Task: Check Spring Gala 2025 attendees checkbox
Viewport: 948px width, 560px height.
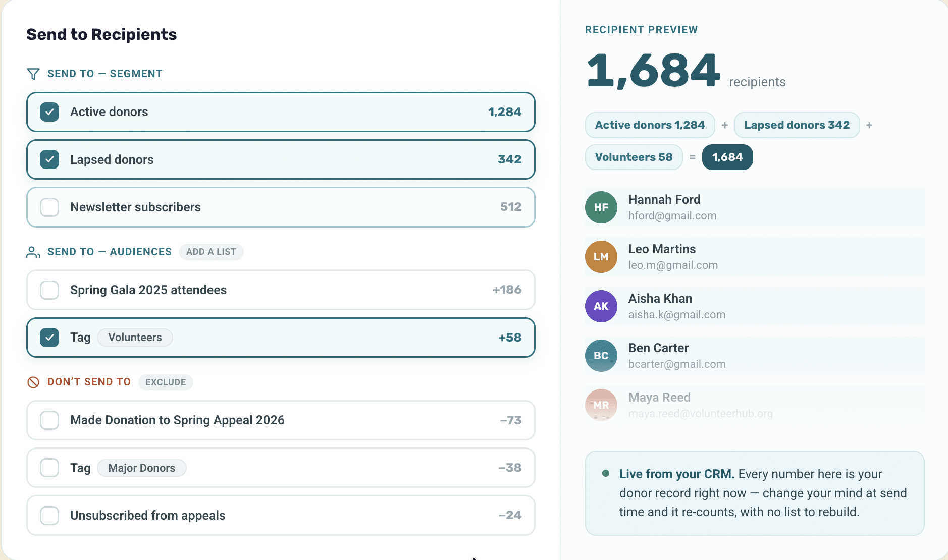Action: [49, 290]
